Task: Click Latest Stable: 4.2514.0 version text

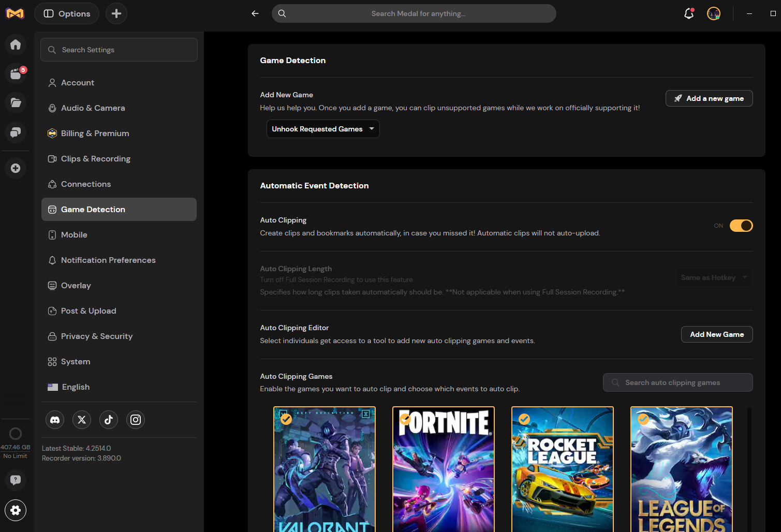Action: (77, 448)
